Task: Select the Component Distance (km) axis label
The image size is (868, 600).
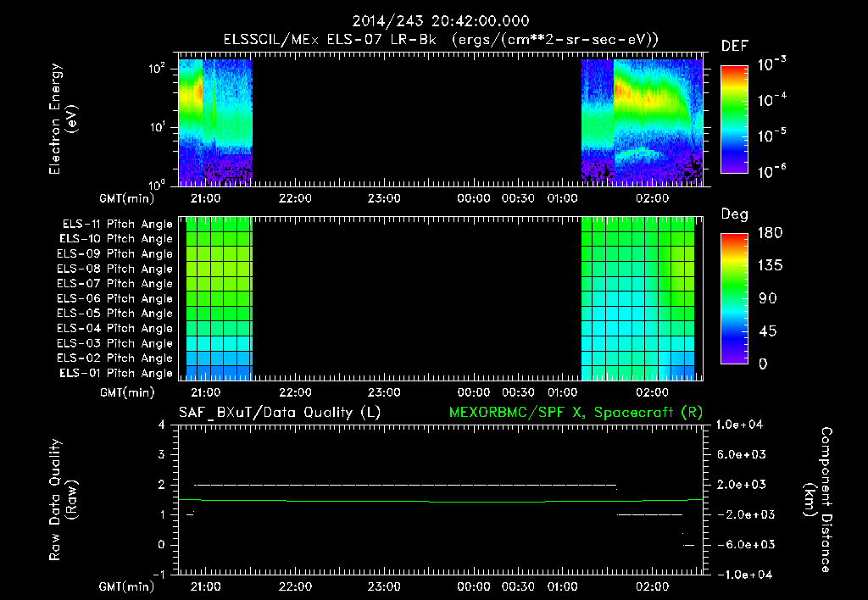Action: point(818,500)
